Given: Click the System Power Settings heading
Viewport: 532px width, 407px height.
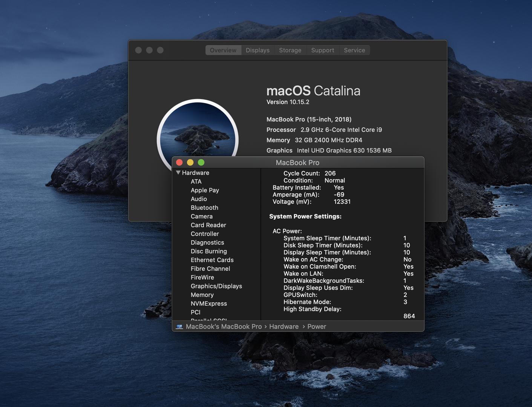Looking at the screenshot, I should [x=305, y=216].
